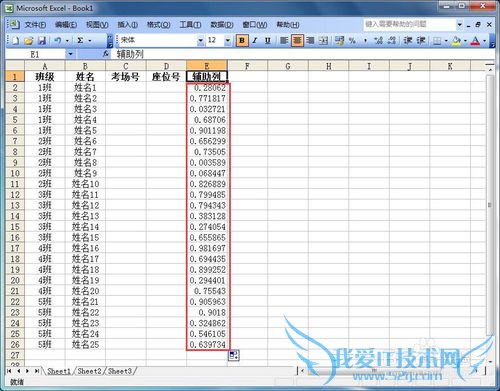The height and width of the screenshot is (391, 500).
Task: Open the 插入 (Insert) menu
Action: [x=128, y=25]
